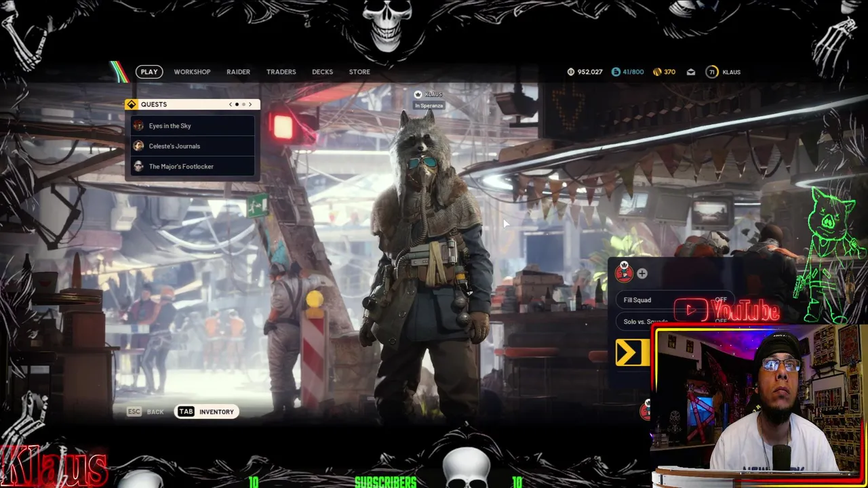Go to next quests page arrow

(x=250, y=104)
